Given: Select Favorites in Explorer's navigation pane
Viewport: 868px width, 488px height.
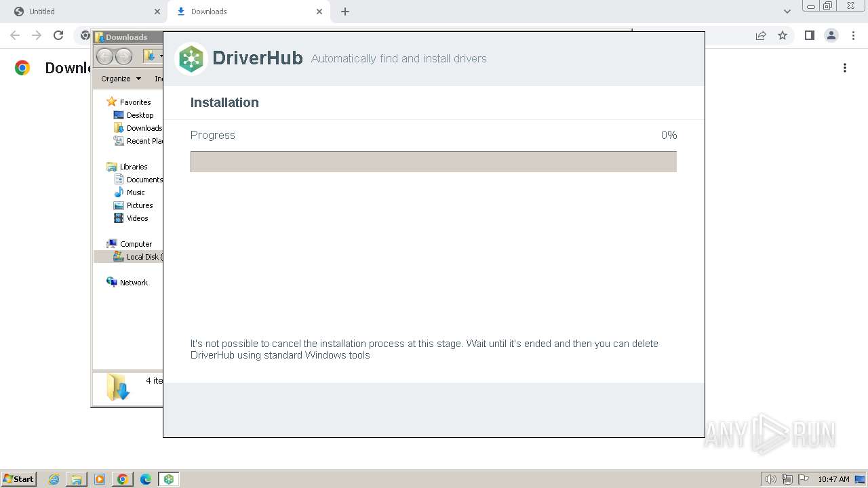Looking at the screenshot, I should pyautogui.click(x=129, y=102).
